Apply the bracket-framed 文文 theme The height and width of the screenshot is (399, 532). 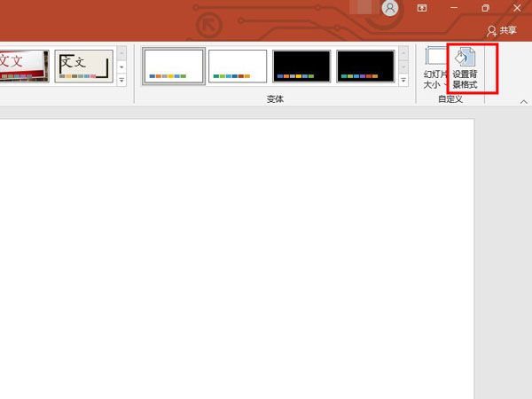(84, 66)
